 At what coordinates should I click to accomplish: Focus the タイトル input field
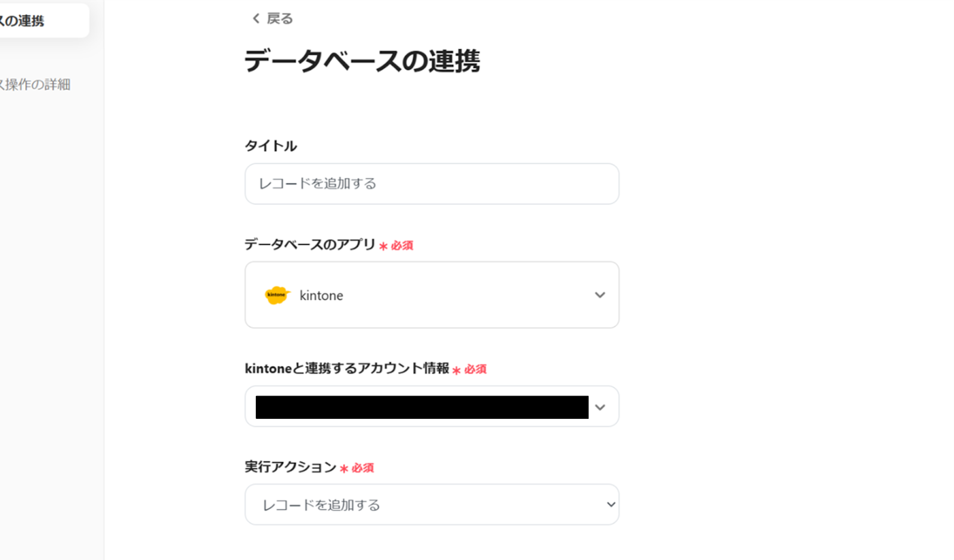(432, 183)
